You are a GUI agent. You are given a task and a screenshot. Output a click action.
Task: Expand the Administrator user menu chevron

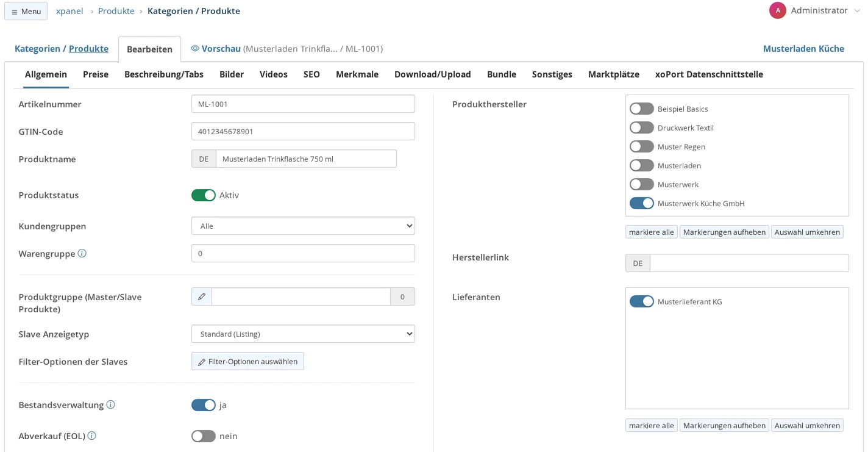(858, 11)
